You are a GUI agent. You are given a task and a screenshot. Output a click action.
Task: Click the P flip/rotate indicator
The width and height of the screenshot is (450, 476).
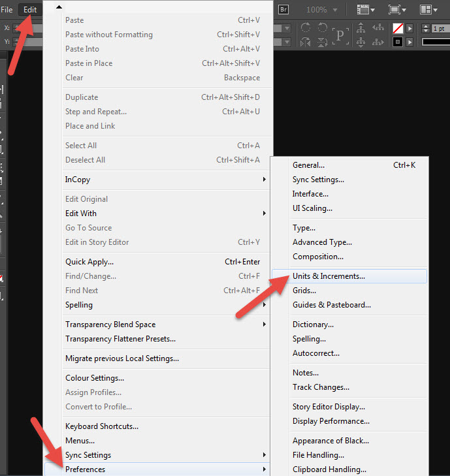tap(340, 35)
